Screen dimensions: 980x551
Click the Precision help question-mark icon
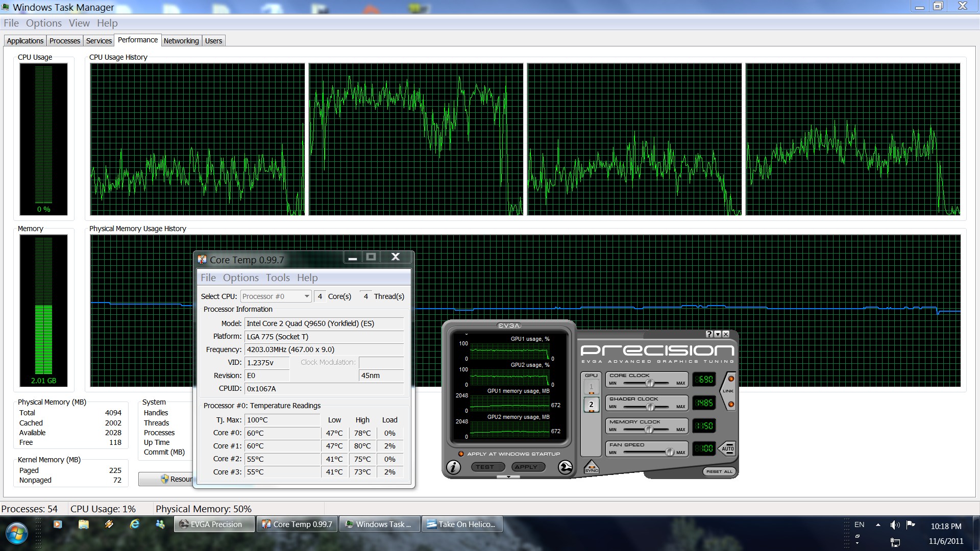click(x=709, y=334)
